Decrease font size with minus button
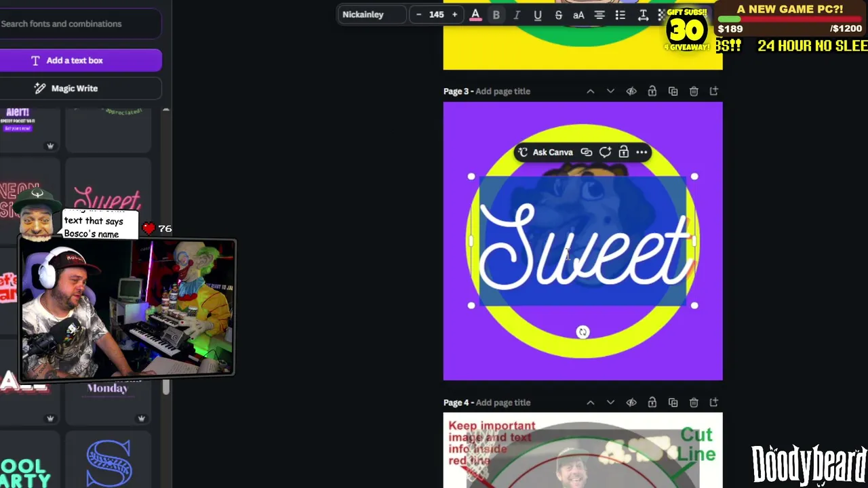This screenshot has width=868, height=488. (418, 14)
